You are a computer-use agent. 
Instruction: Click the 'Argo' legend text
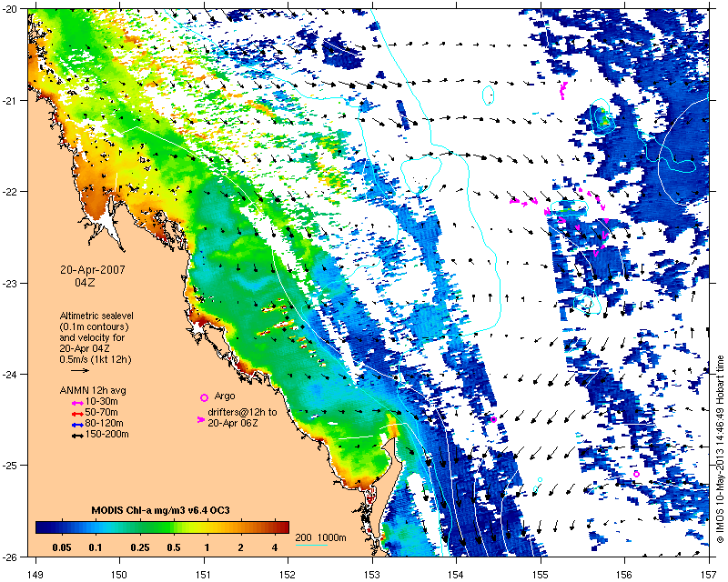[x=225, y=396]
